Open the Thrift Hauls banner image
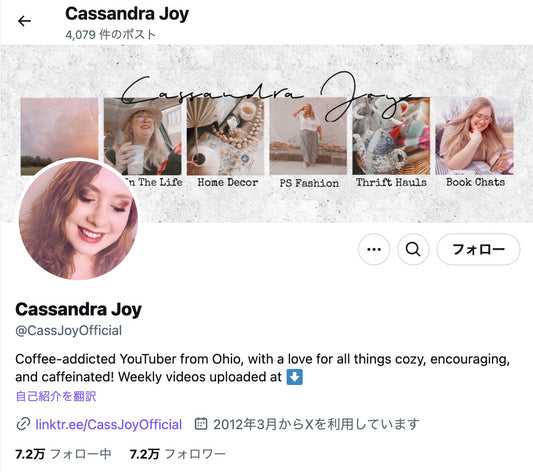This screenshot has width=533, height=472. [x=391, y=136]
